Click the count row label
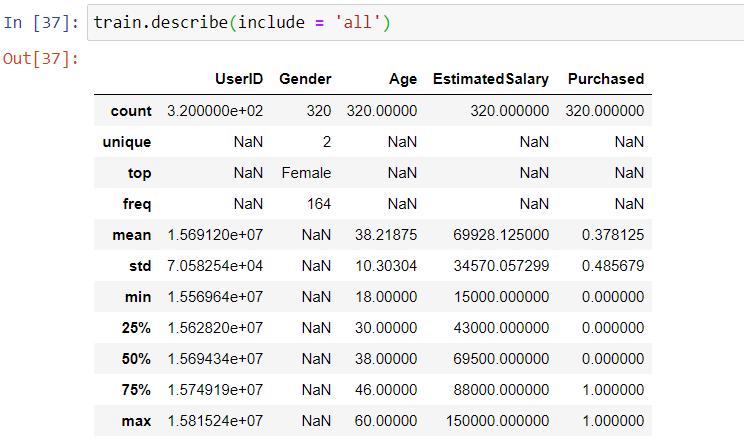Screen dimensions: 744x448 131,111
